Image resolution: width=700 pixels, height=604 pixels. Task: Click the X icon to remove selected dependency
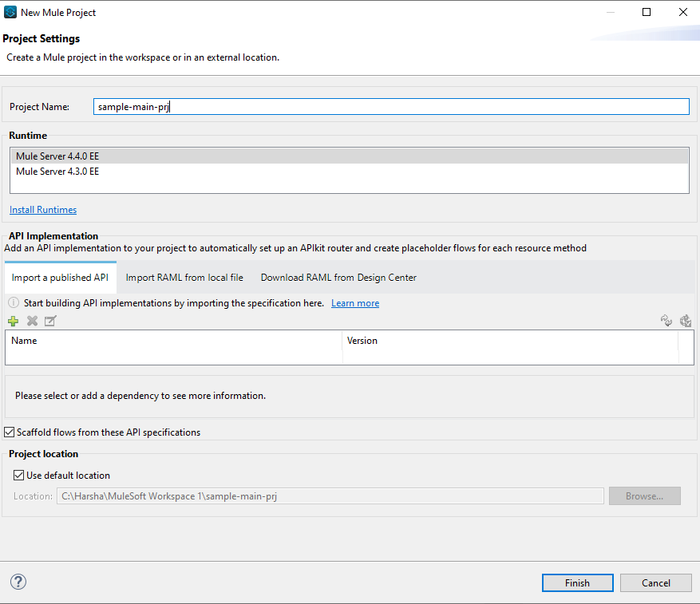pyautogui.click(x=31, y=321)
